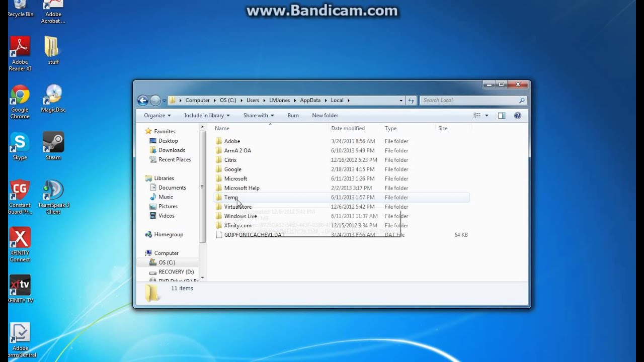Screen dimensions: 644x362
Task: Open the Organize menu
Action: pos(157,115)
